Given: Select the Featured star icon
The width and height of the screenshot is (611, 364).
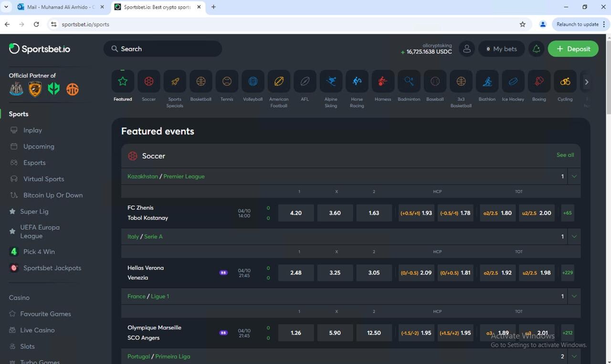Looking at the screenshot, I should [x=123, y=82].
